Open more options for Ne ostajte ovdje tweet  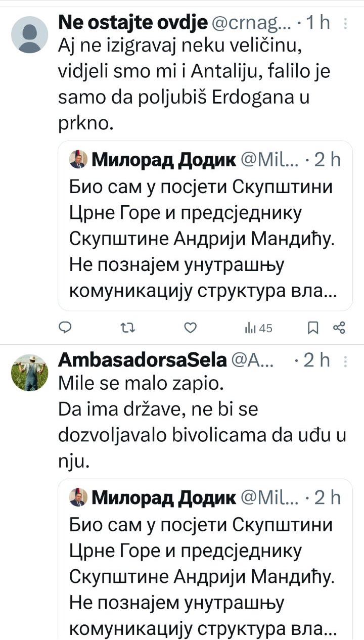click(x=345, y=23)
